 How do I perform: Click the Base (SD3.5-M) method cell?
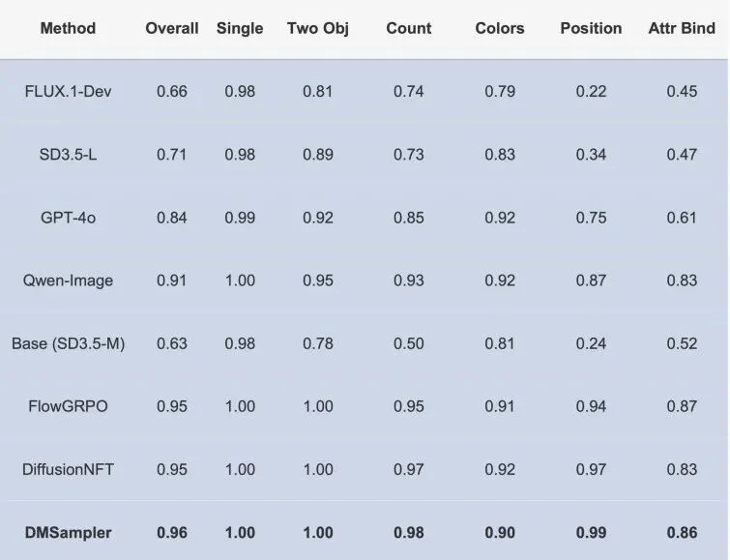(68, 343)
